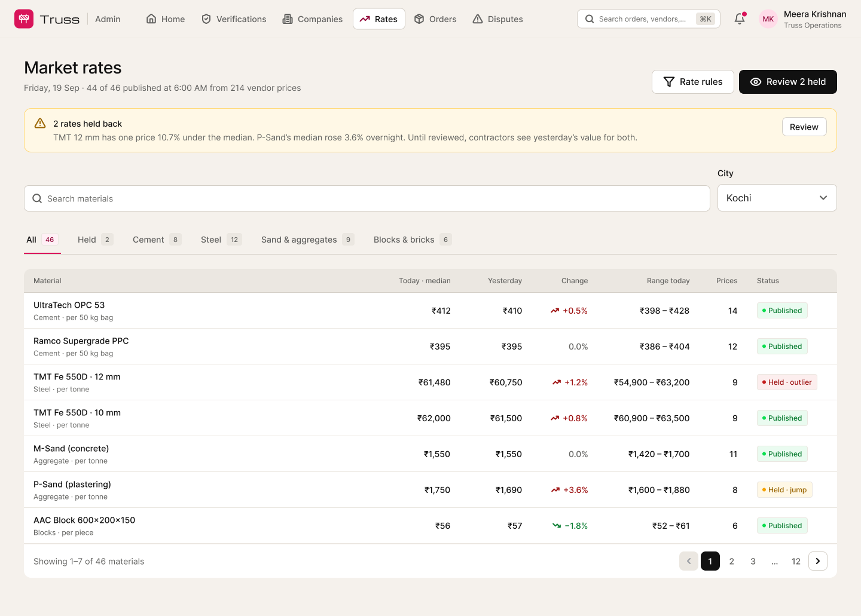Click the Rate rules button
This screenshot has width=861, height=616.
tap(693, 82)
